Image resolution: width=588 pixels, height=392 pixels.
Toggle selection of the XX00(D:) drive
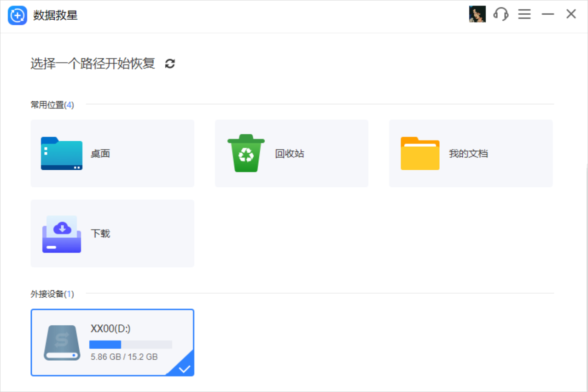[112, 342]
